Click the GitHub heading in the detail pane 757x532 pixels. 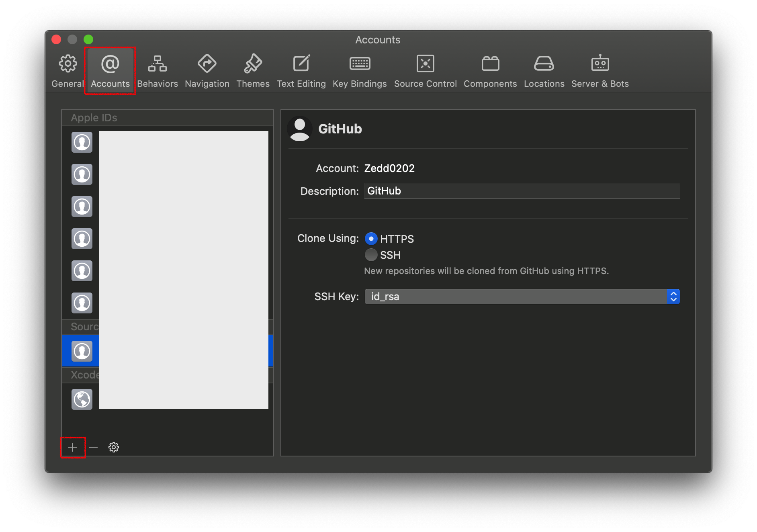pyautogui.click(x=340, y=129)
